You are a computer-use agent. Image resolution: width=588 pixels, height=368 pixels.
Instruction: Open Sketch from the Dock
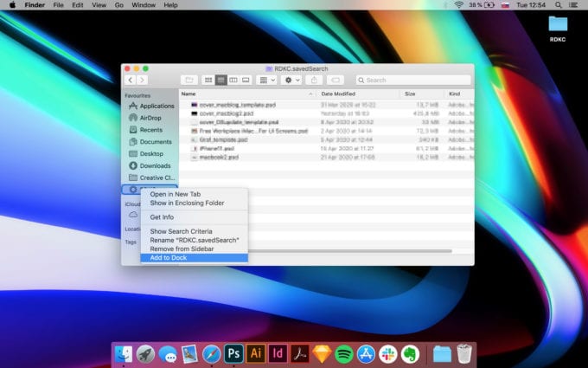tap(322, 353)
